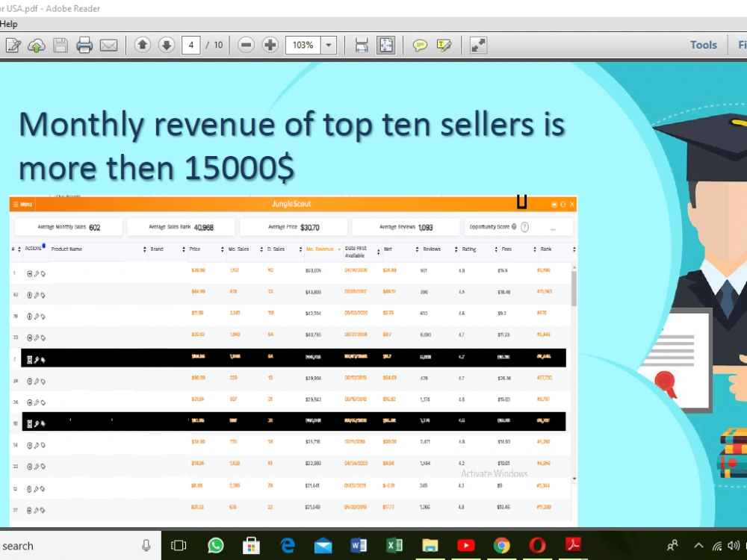Viewport: 747px width, 560px height.
Task: Add a sticky note comment
Action: pos(420,46)
